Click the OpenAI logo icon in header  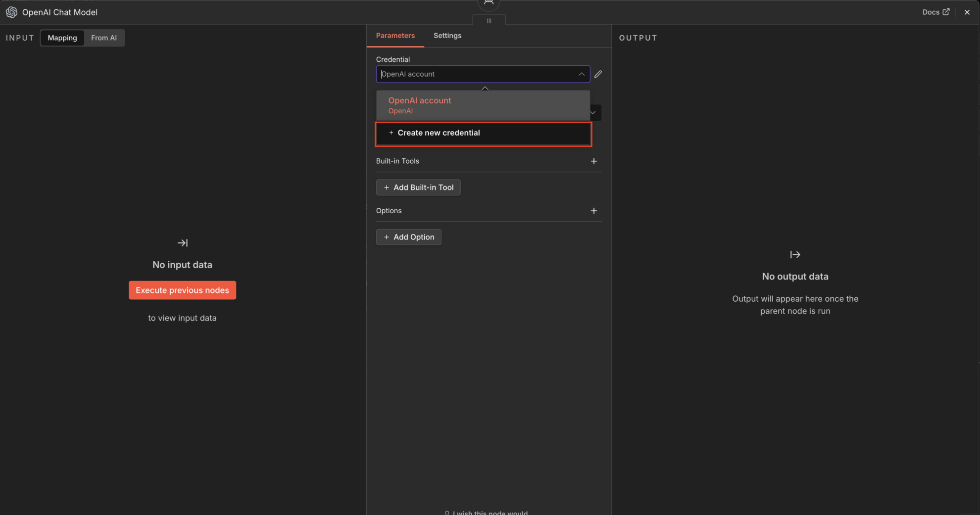click(x=11, y=12)
